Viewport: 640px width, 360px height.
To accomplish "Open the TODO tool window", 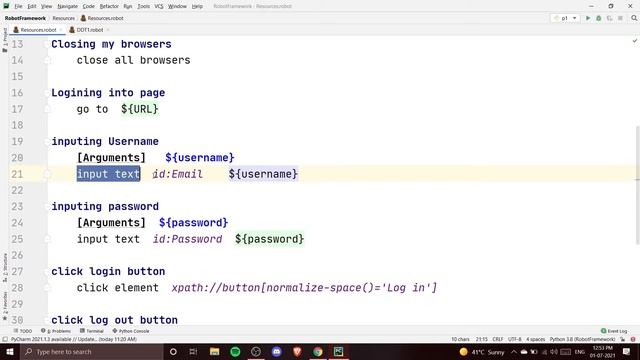I will 23,331.
